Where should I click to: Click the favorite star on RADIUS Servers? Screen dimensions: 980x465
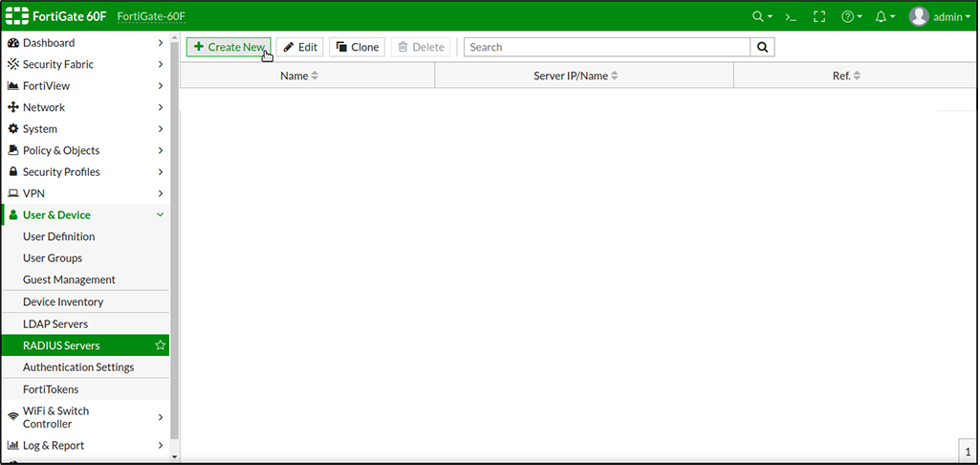(160, 345)
